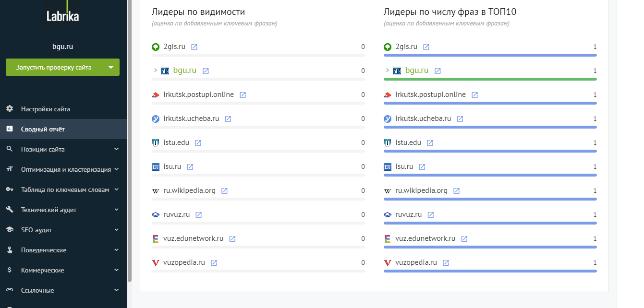
Task: Open Ссылочные menu item
Action: [63, 290]
